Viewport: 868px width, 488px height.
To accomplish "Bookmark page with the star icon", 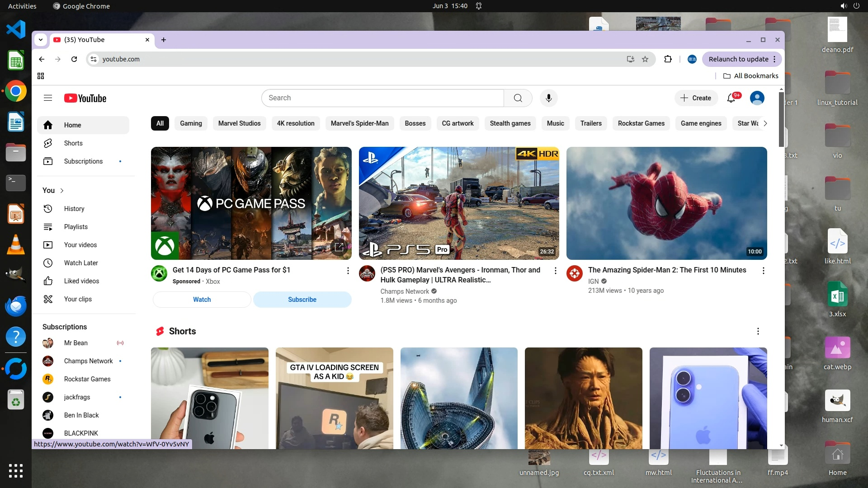I will click(645, 59).
